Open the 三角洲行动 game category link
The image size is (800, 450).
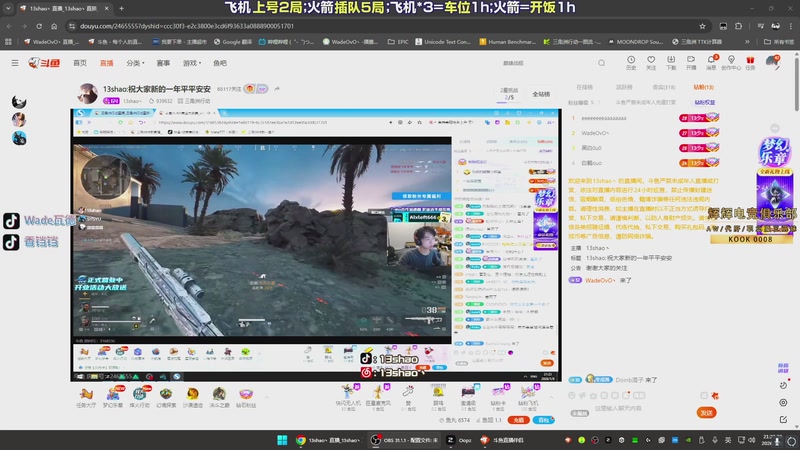[194, 101]
